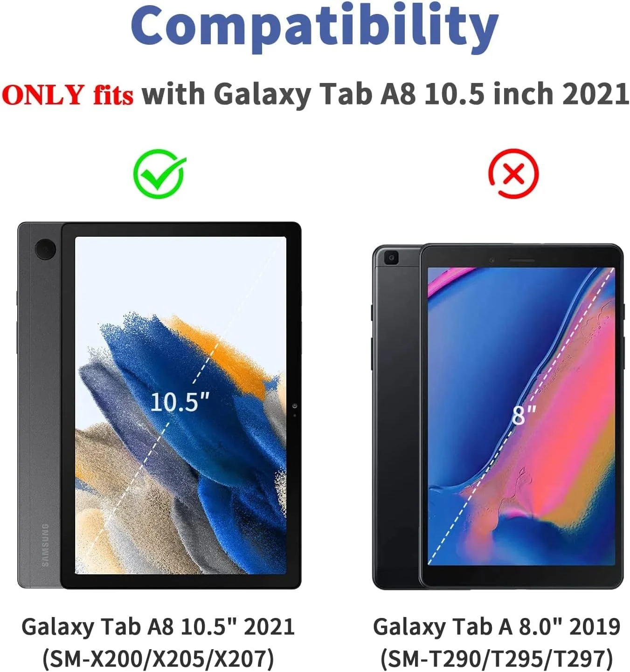Click the red ONLY fits text
Image resolution: width=630 pixels, height=672 pixels.
point(68,95)
